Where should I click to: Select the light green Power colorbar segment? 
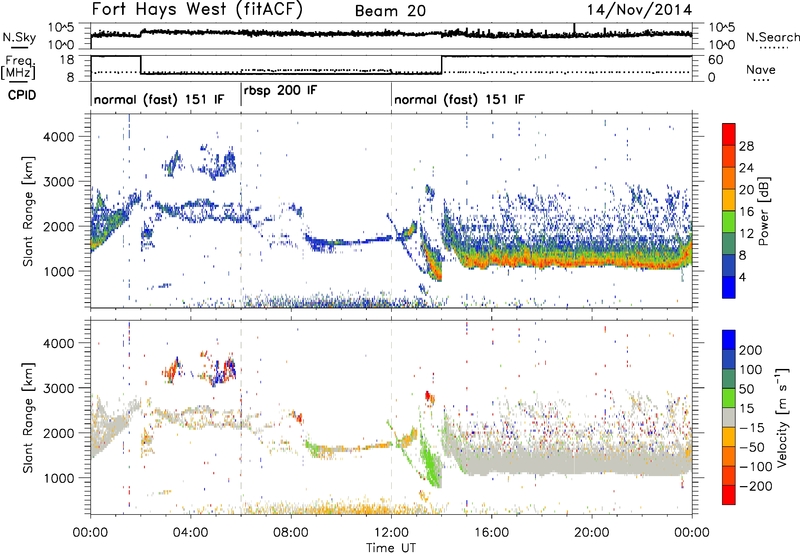[x=729, y=222]
